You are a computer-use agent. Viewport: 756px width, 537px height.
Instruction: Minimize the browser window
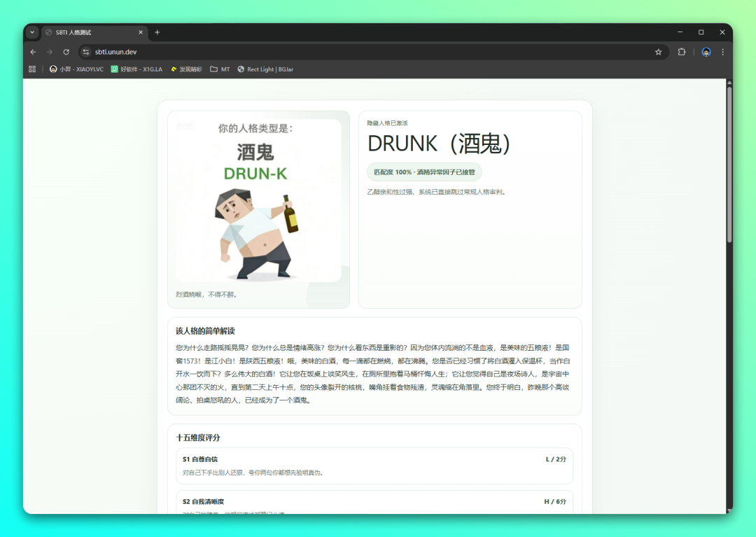coord(680,32)
